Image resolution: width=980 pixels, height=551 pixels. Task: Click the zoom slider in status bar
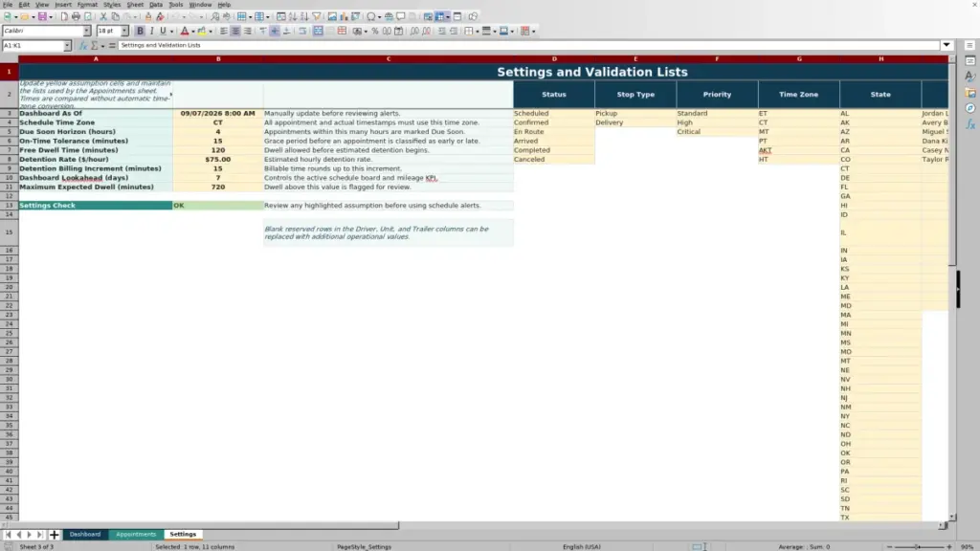[x=919, y=546]
